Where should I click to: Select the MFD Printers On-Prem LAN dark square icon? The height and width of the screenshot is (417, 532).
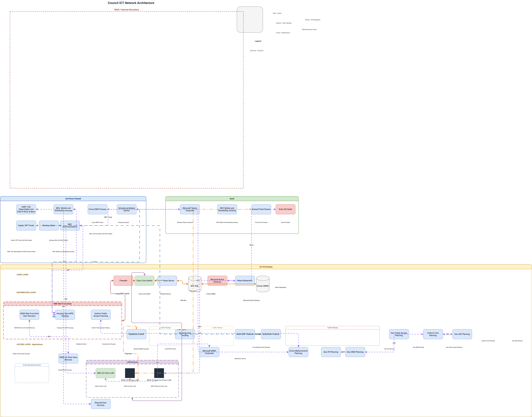[x=159, y=373]
